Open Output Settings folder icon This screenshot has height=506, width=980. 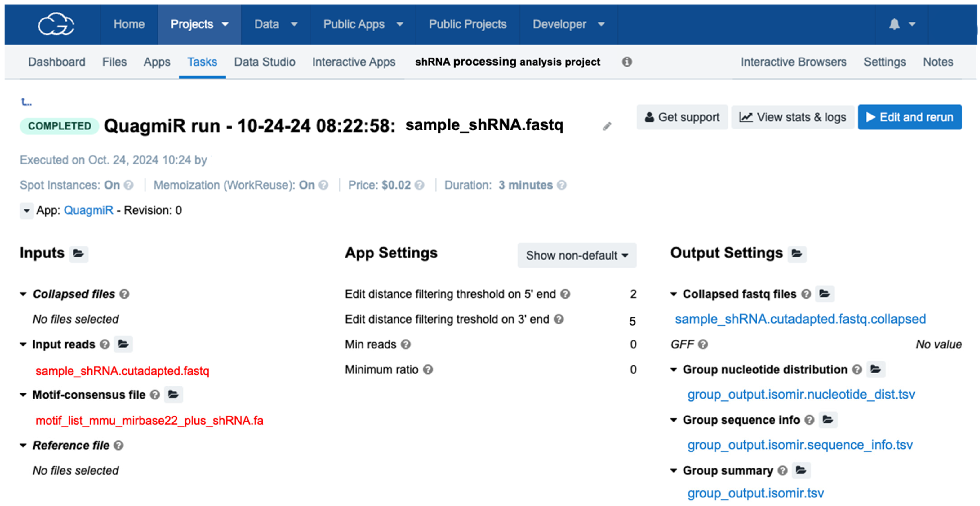click(x=797, y=254)
